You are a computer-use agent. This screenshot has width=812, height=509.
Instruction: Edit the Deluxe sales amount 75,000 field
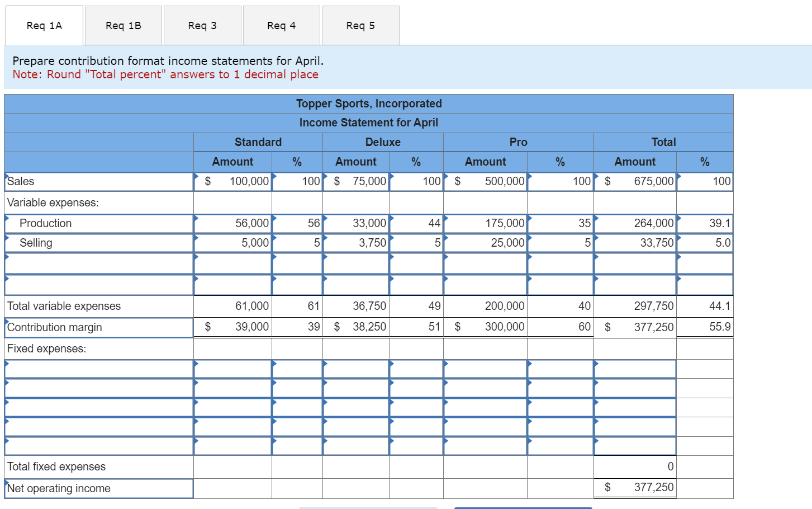point(356,182)
